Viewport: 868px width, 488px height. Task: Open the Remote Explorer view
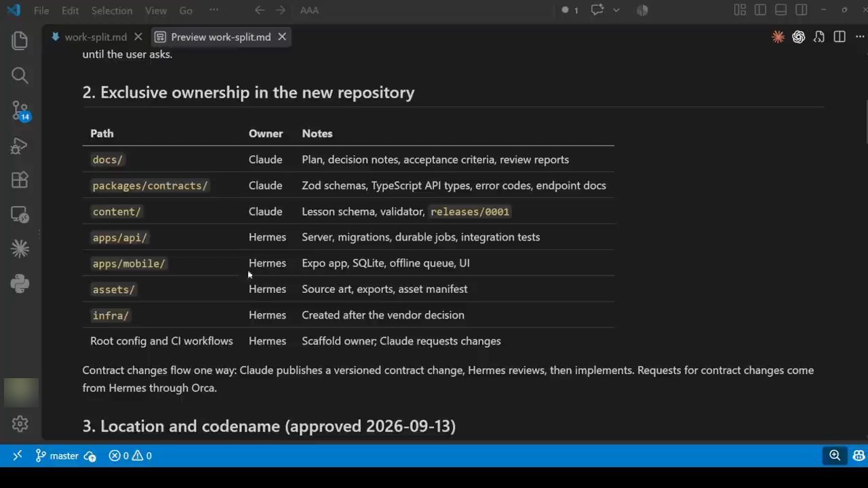coord(20,215)
